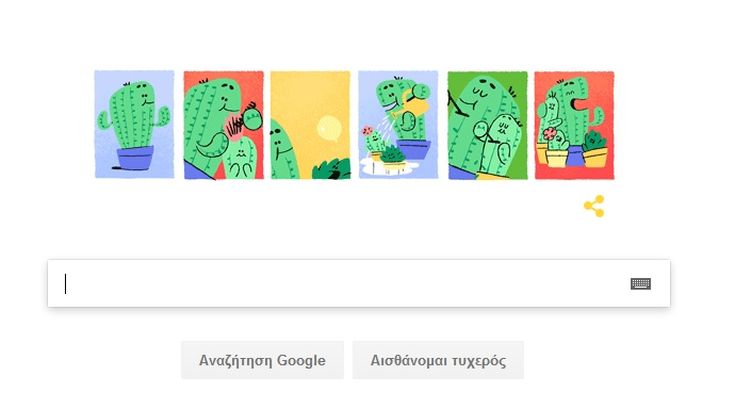Open the first doodle panel with the lone cactus

click(134, 124)
